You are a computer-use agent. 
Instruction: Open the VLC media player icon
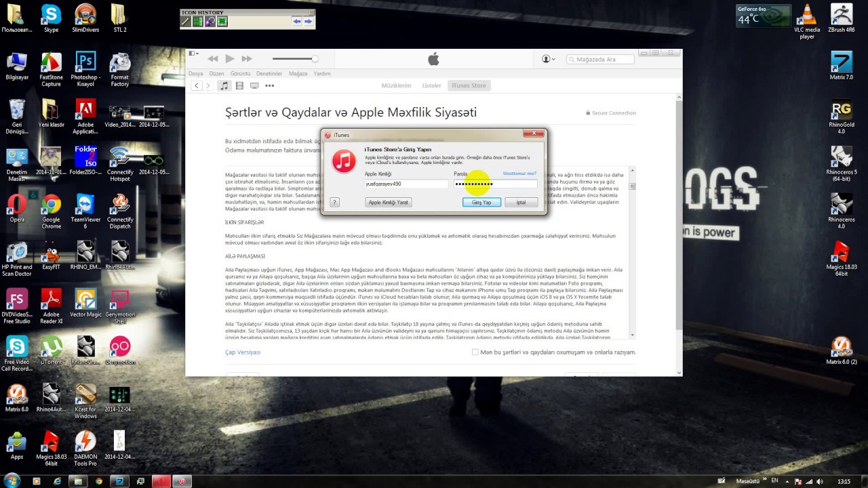click(x=807, y=21)
